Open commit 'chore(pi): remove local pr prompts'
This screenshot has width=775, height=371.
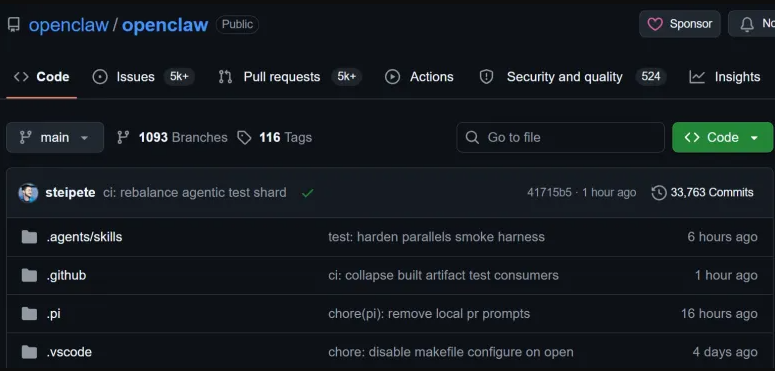coord(429,314)
